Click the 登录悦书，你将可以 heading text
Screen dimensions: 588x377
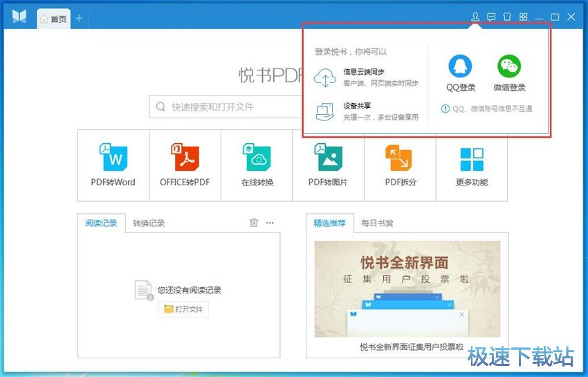(351, 52)
